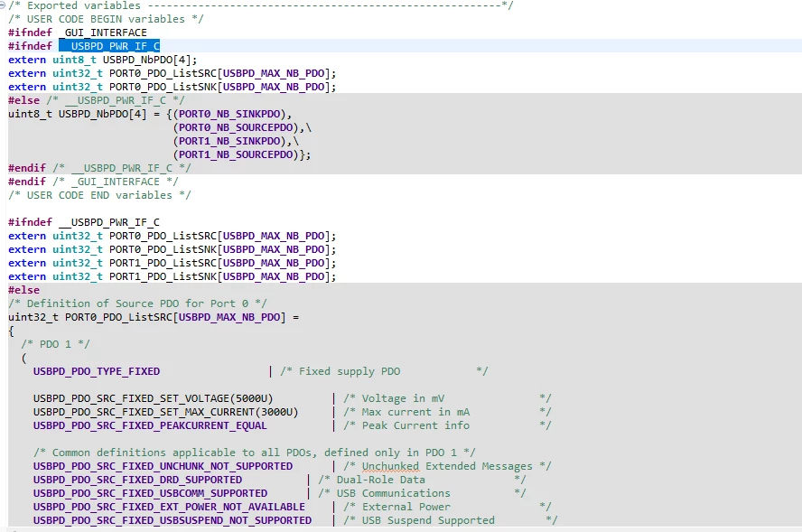
Task: Select PORT0_NB_SINKPDO macro in the initializer
Action: [229, 114]
